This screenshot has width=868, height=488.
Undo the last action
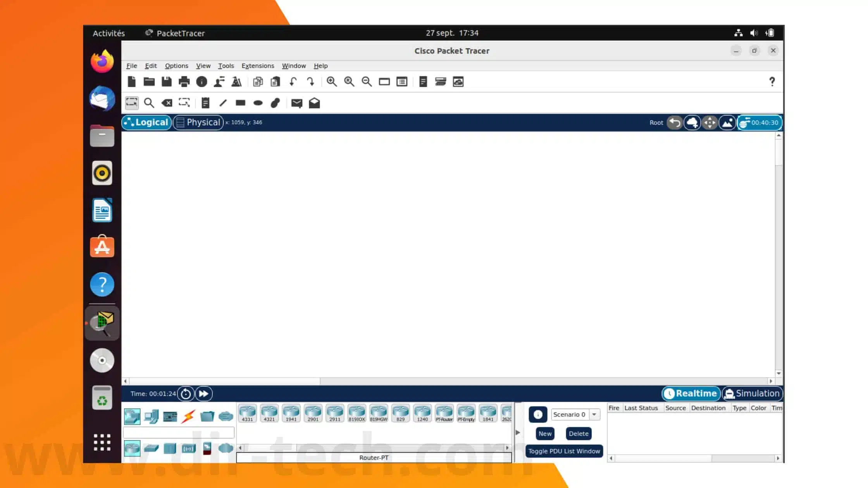click(293, 82)
